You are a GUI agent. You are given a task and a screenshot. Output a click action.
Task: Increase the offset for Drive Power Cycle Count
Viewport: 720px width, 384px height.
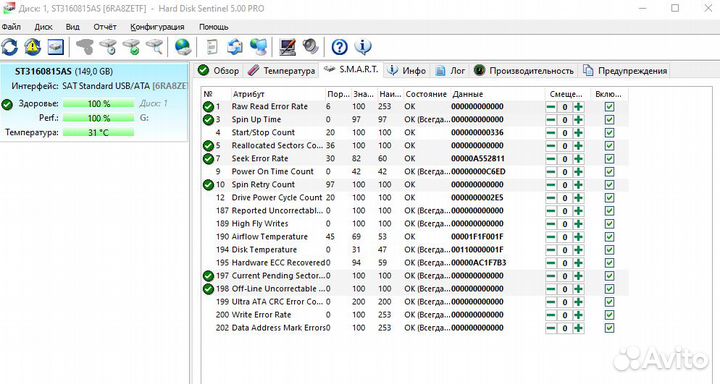[x=579, y=198]
